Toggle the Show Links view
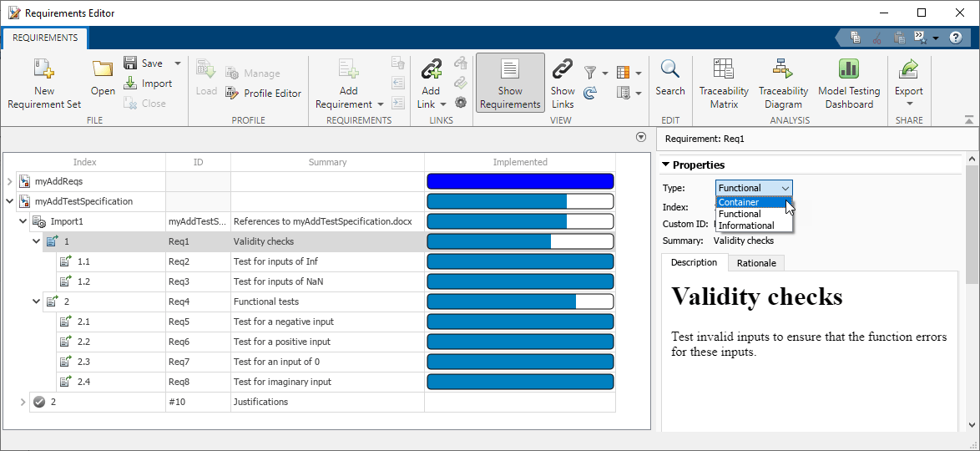The width and height of the screenshot is (980, 451). click(x=563, y=84)
